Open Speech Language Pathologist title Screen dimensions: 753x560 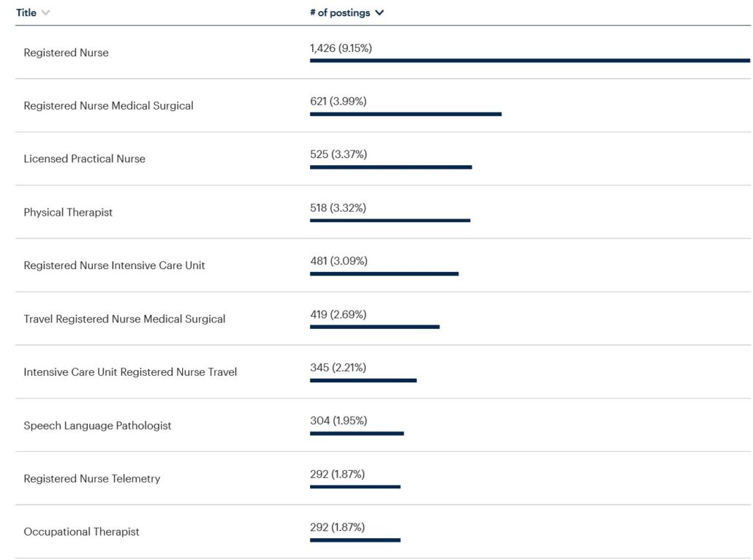(97, 425)
